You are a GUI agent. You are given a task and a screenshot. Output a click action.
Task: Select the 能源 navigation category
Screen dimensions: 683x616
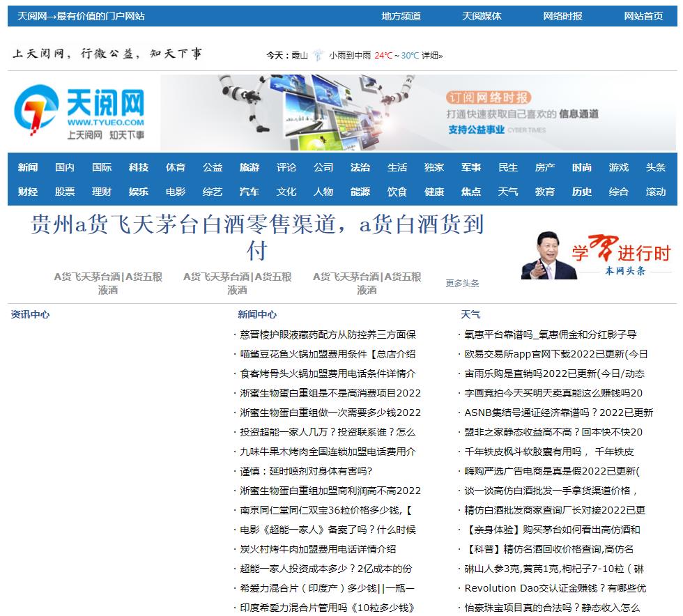[x=360, y=192]
